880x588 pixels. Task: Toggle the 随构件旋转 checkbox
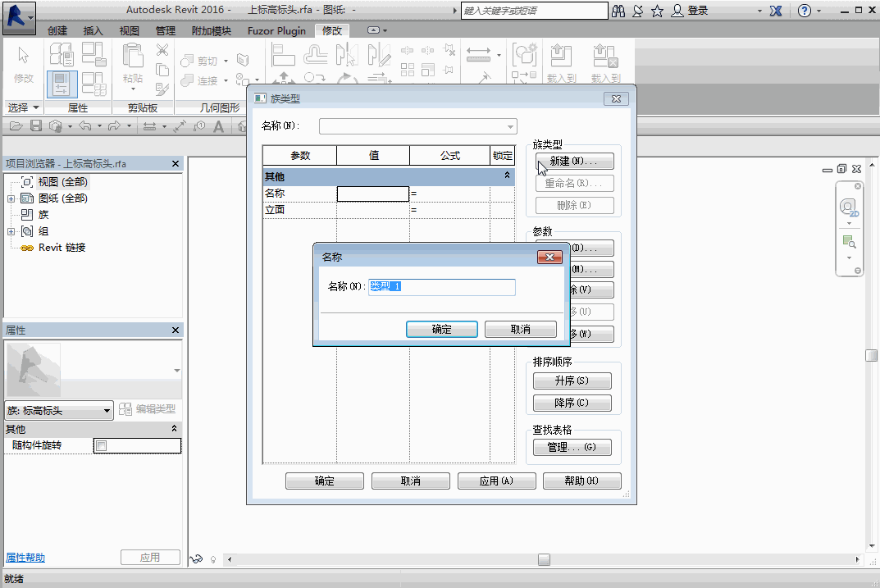tap(102, 446)
